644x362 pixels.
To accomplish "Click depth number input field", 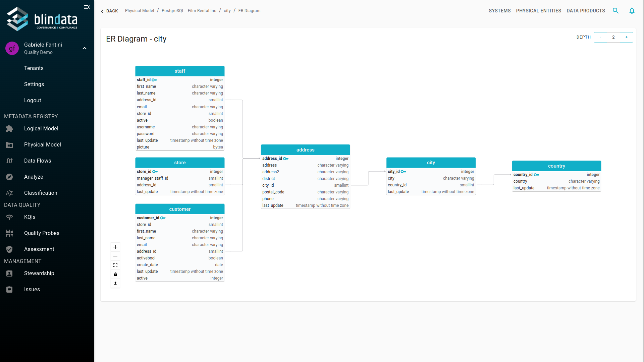I will (x=614, y=37).
